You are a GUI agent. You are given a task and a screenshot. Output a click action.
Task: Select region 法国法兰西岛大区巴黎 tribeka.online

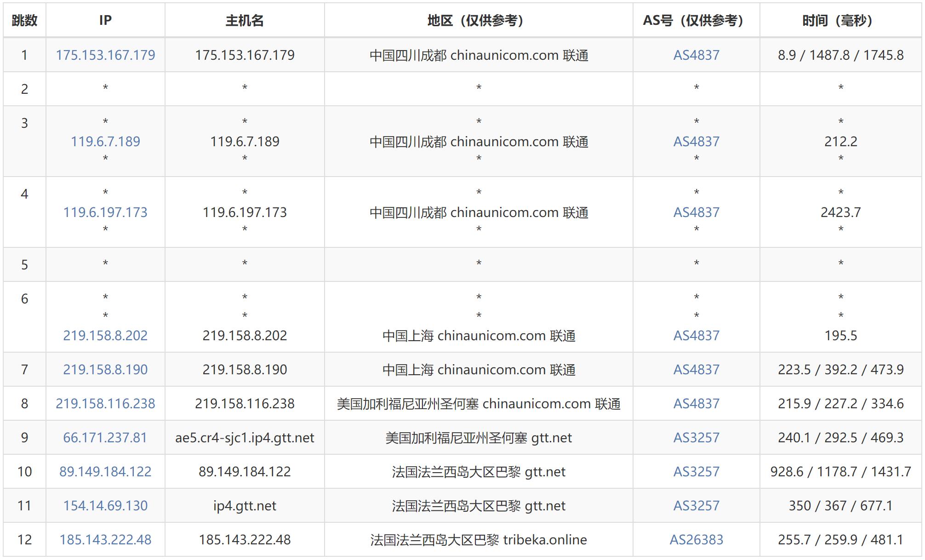pyautogui.click(x=479, y=540)
